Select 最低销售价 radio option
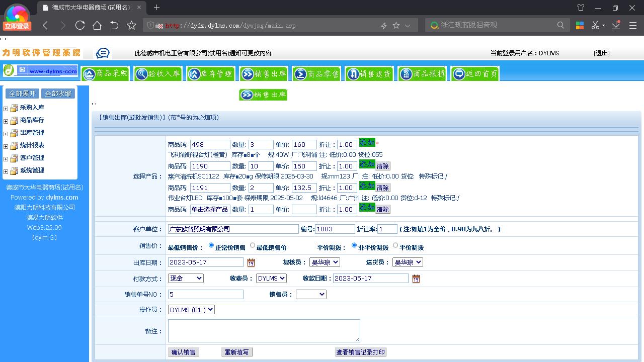 [x=253, y=246]
